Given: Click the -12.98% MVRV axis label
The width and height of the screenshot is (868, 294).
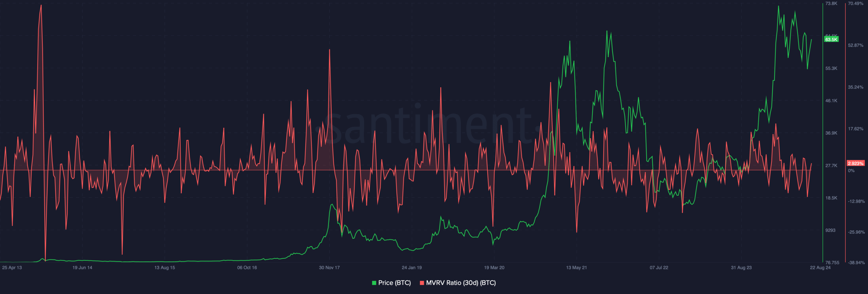Looking at the screenshot, I should [x=856, y=201].
